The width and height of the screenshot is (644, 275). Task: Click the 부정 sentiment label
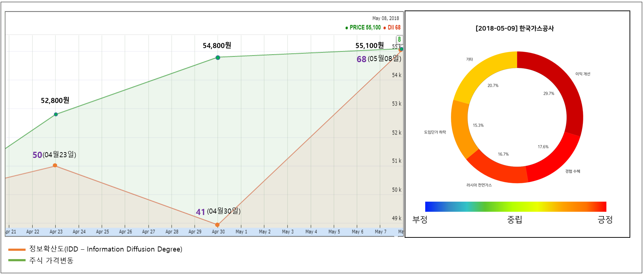[420, 219]
